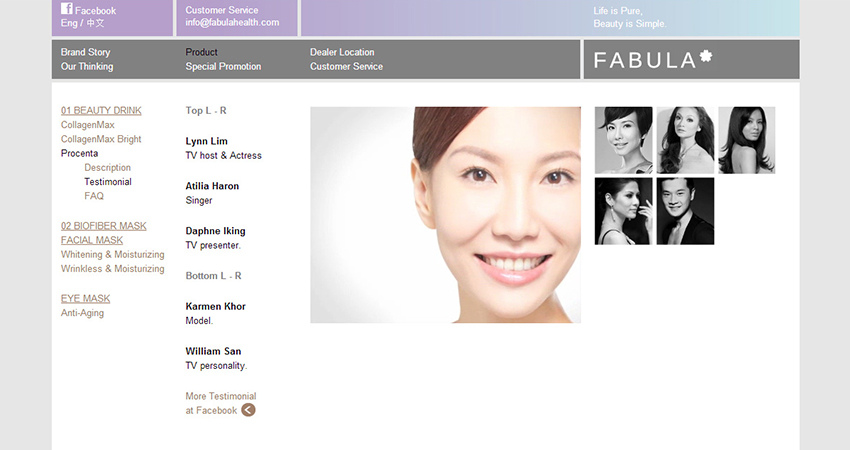Select CollagenMax Bright product
This screenshot has height=450, width=850.
coord(101,139)
